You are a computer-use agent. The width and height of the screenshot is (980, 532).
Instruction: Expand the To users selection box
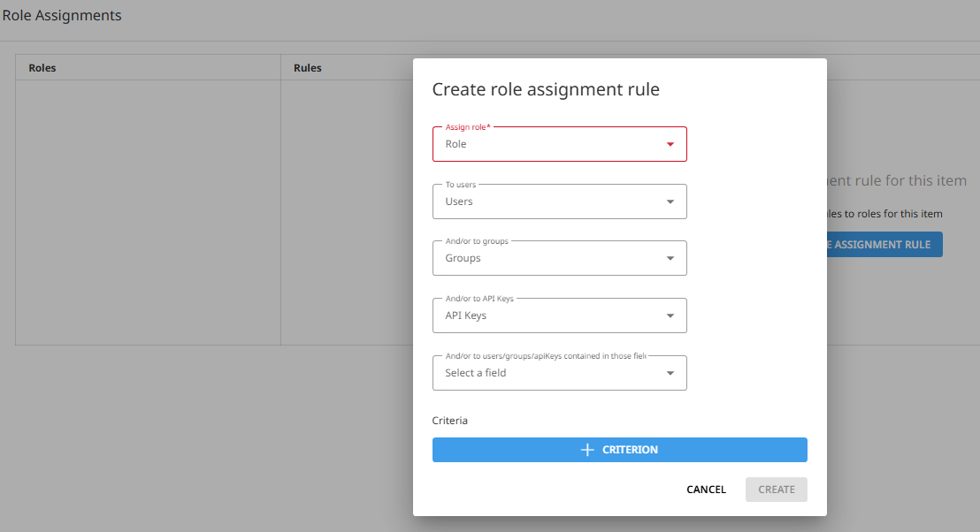click(548, 201)
